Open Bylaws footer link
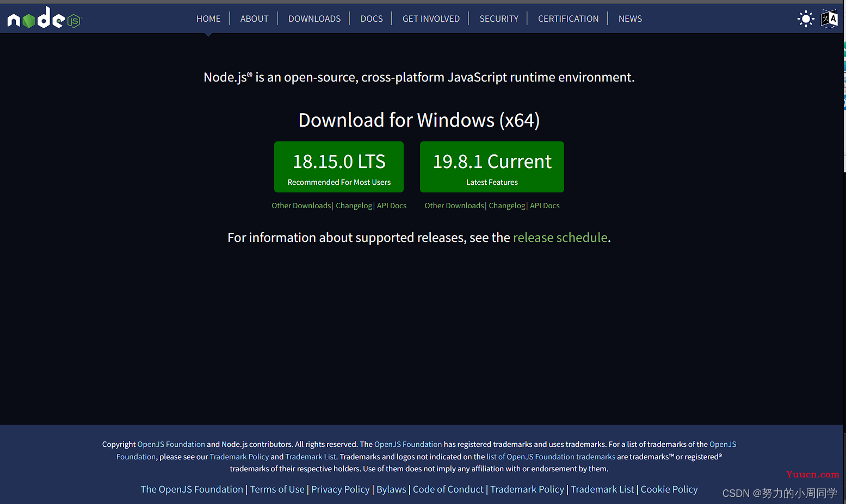The width and height of the screenshot is (846, 504). 391,489
